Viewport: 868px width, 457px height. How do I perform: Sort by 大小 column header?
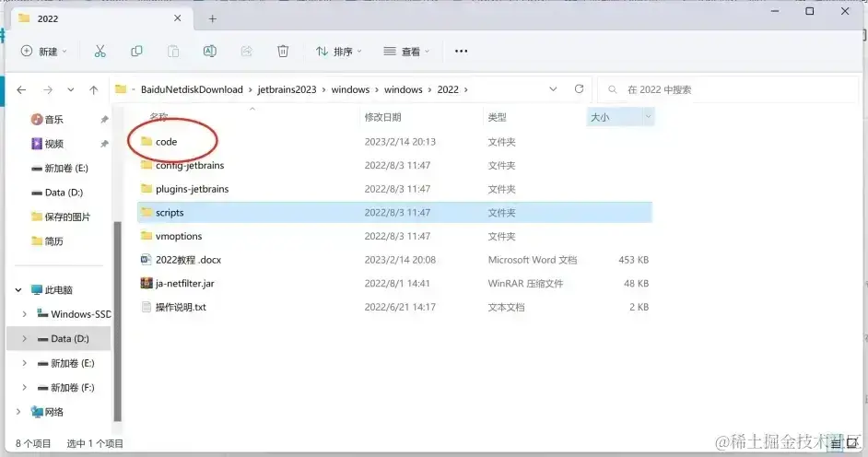pos(600,117)
